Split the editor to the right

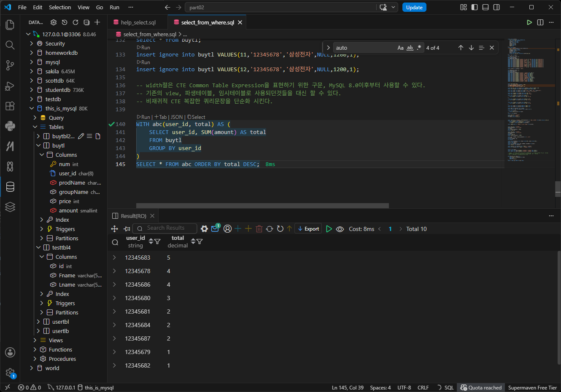(540, 22)
